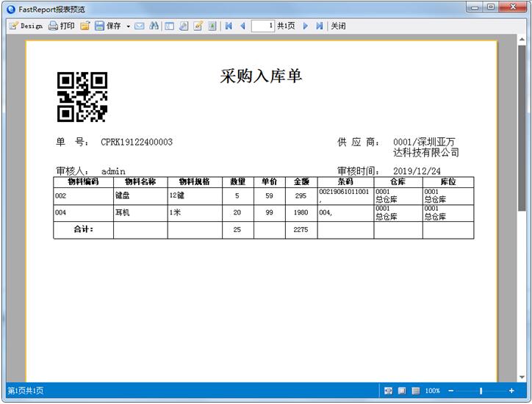
Task: Go to the previous page
Action: 242,26
